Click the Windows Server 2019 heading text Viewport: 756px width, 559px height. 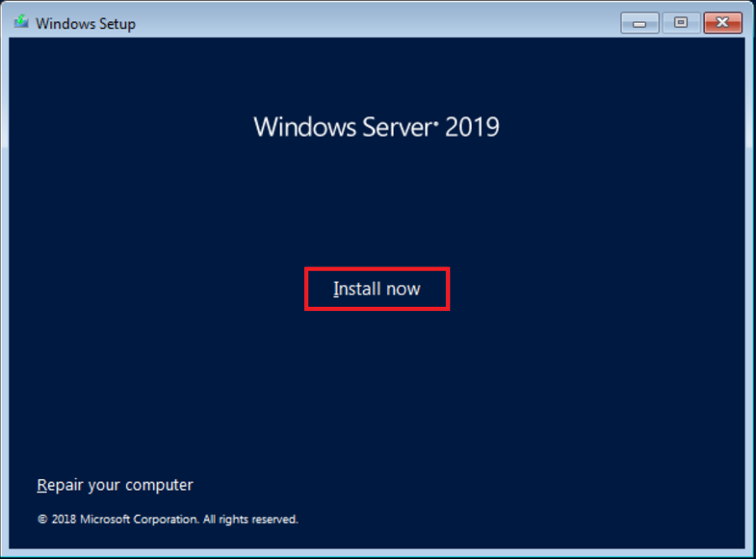point(376,127)
